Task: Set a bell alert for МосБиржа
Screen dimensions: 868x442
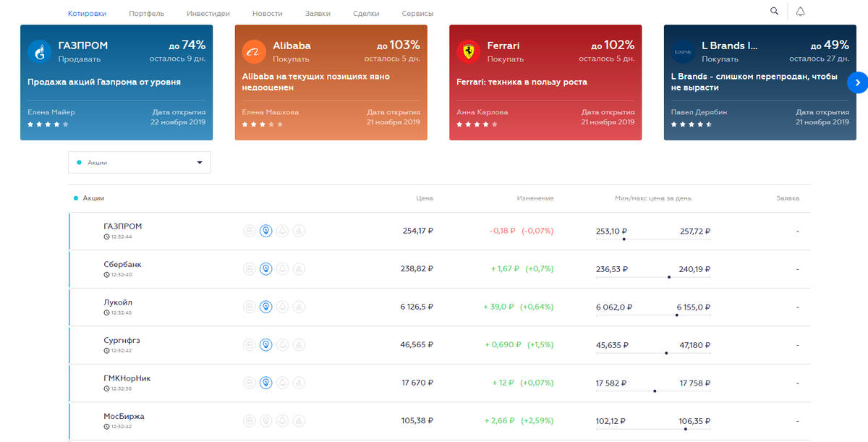Action: tap(282, 420)
